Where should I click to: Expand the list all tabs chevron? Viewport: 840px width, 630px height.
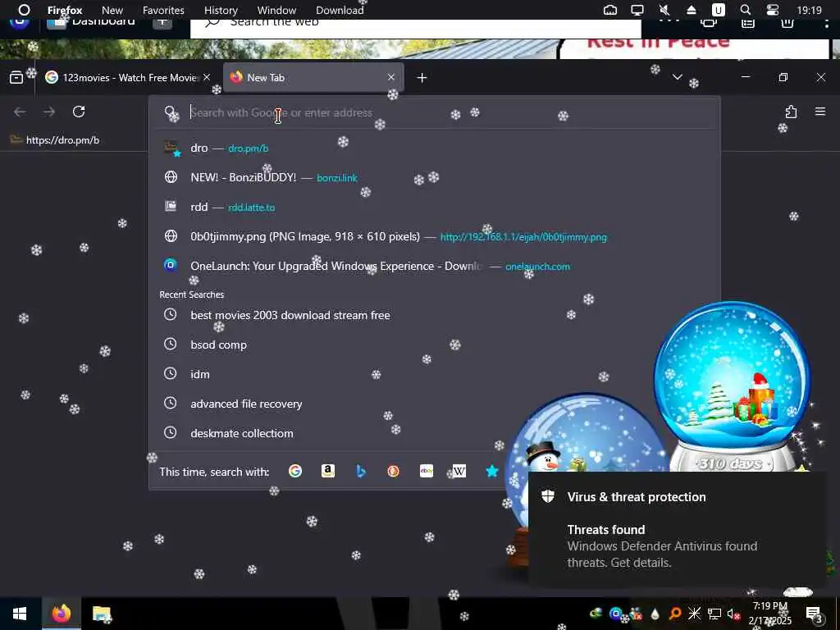pos(677,78)
